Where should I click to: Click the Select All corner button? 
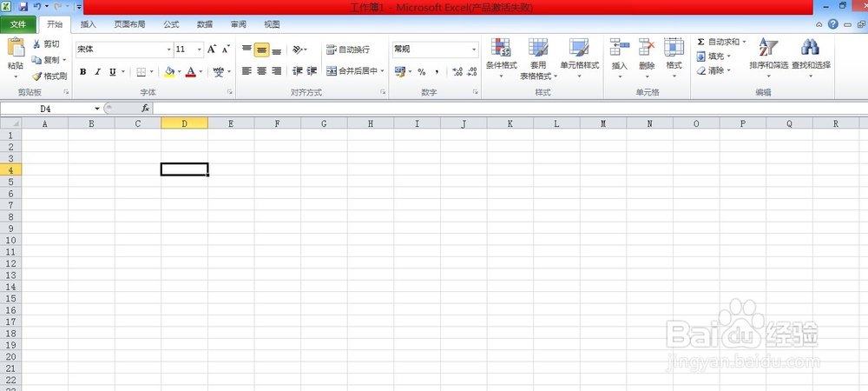coord(10,123)
